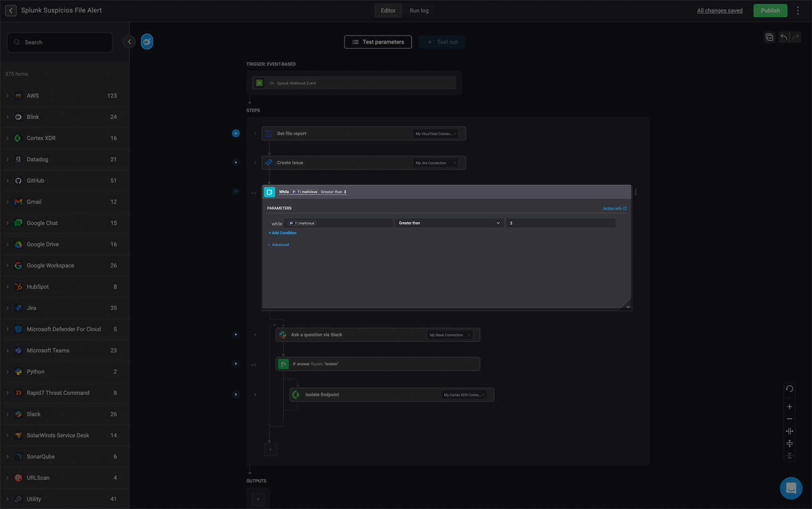Add an output with the plus box
Screen dimensions: 812x509
tap(258, 499)
